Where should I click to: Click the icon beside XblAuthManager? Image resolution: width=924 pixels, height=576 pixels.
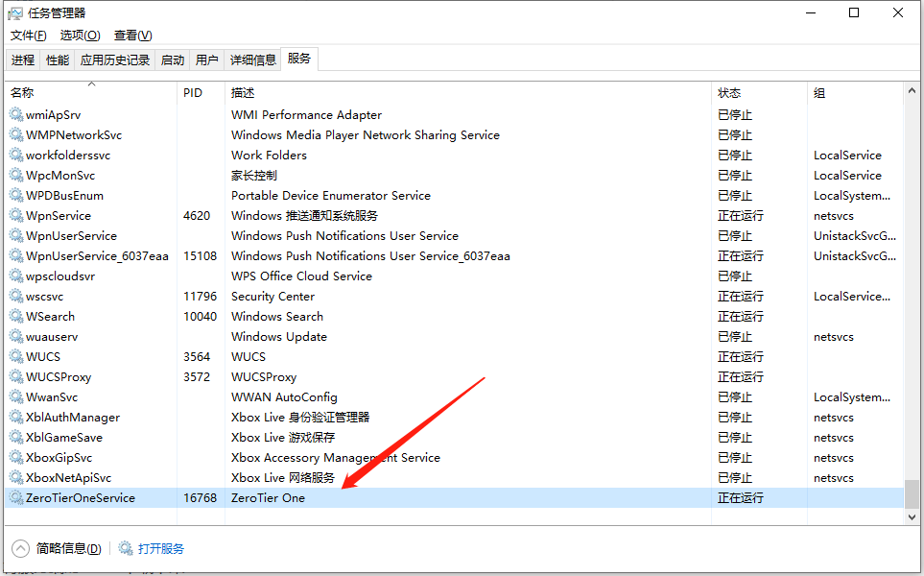click(x=16, y=418)
